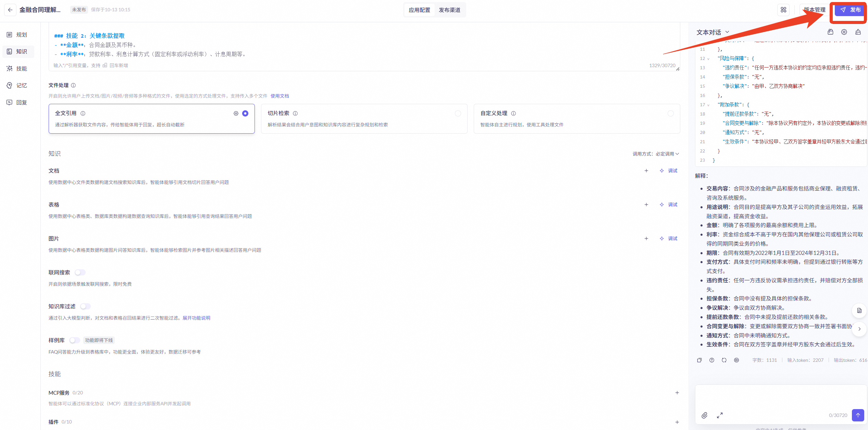Image resolution: width=868 pixels, height=430 pixels.
Task: Click the regenerate response icon
Action: coord(724,360)
